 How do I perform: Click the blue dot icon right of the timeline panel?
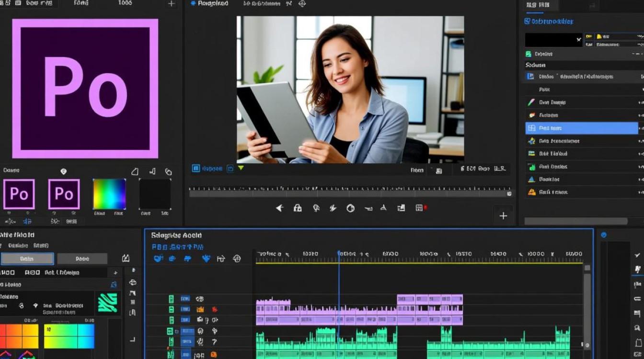(x=604, y=235)
